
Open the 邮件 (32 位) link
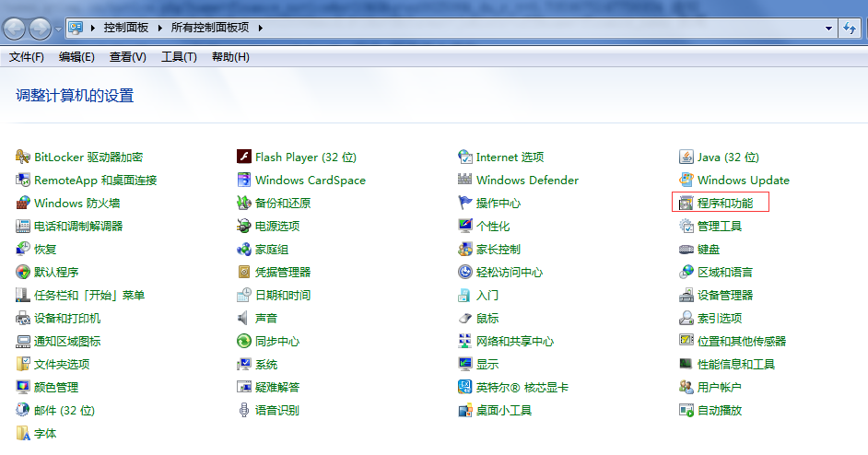(65, 410)
